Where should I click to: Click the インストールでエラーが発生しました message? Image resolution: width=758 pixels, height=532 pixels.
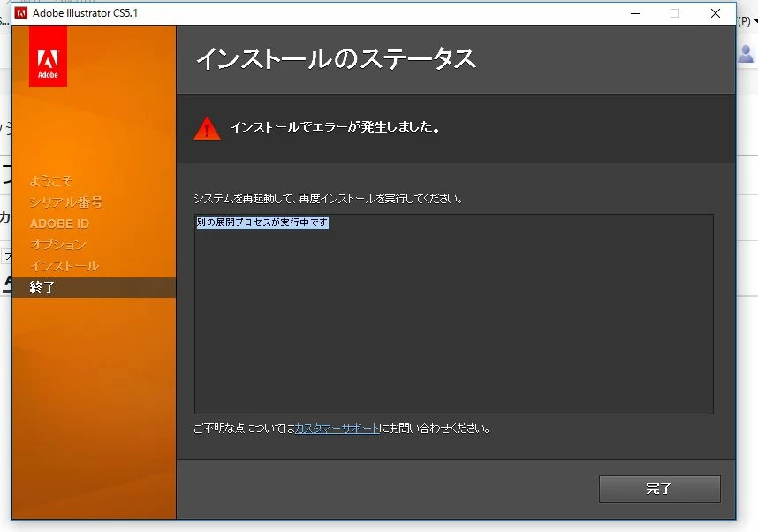click(x=336, y=127)
